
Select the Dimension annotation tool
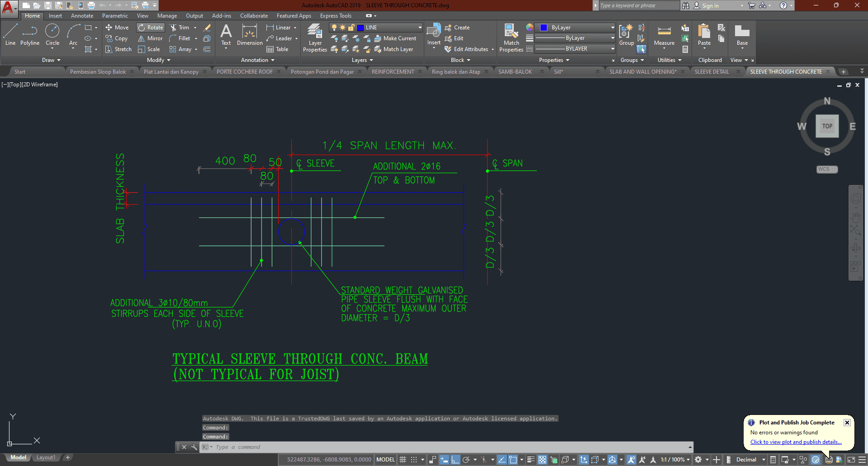pyautogui.click(x=249, y=35)
